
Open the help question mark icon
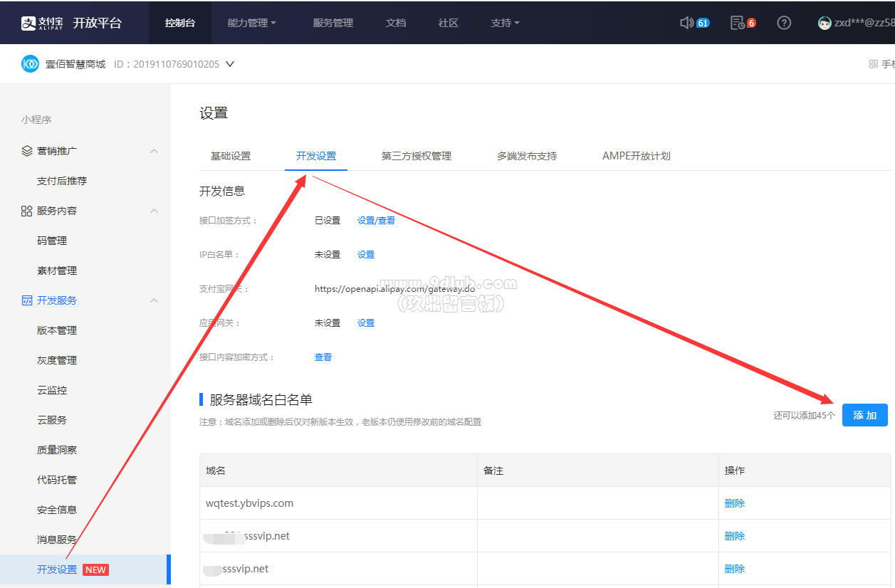pyautogui.click(x=784, y=23)
